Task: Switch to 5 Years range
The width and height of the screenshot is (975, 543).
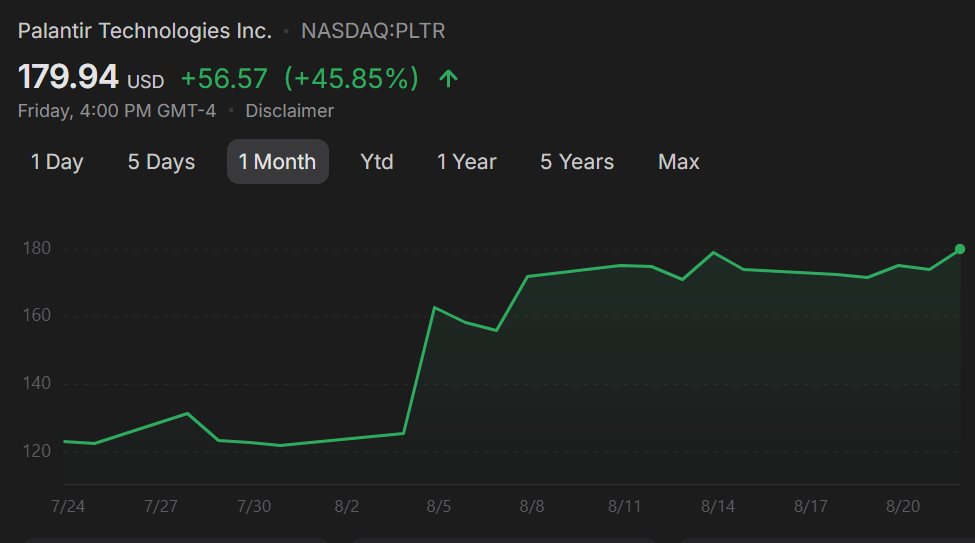Action: (577, 162)
